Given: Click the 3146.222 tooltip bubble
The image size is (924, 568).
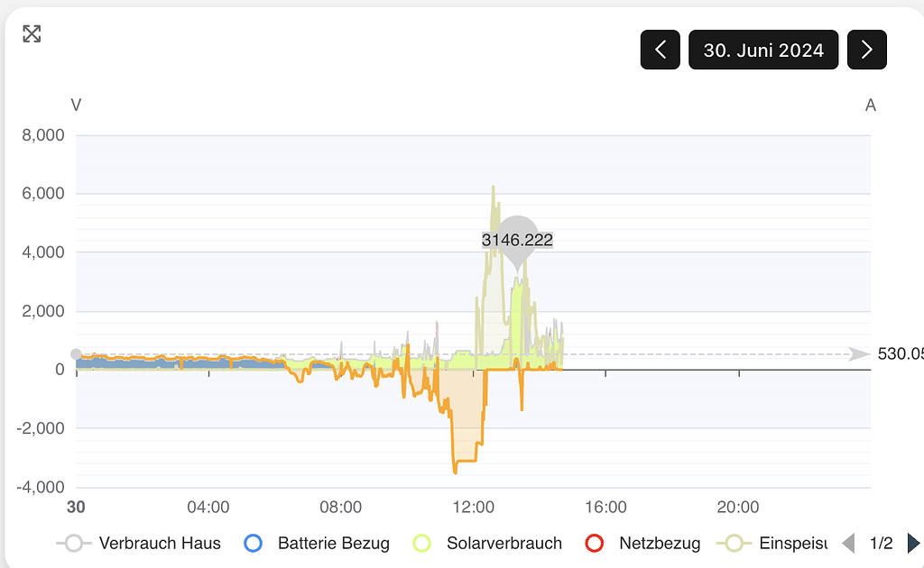Looking at the screenshot, I should [x=517, y=240].
